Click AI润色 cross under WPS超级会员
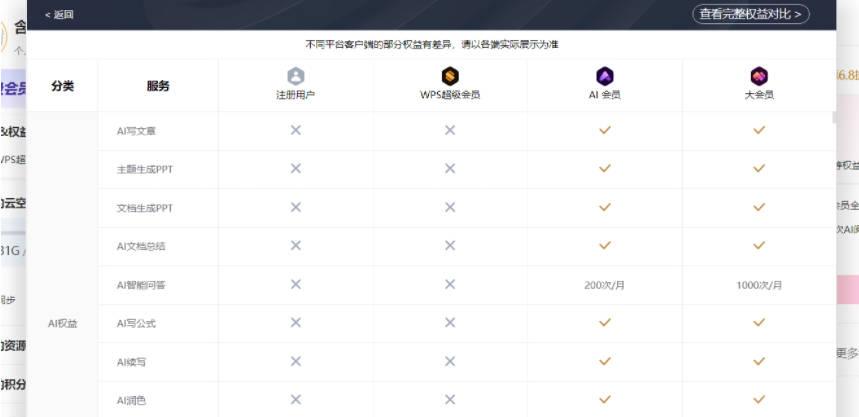This screenshot has width=859, height=417. [450, 399]
